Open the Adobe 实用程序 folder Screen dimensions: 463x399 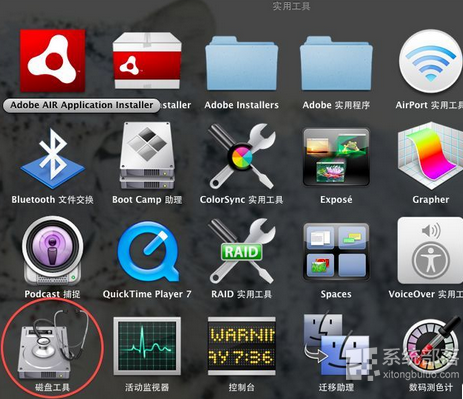[336, 63]
